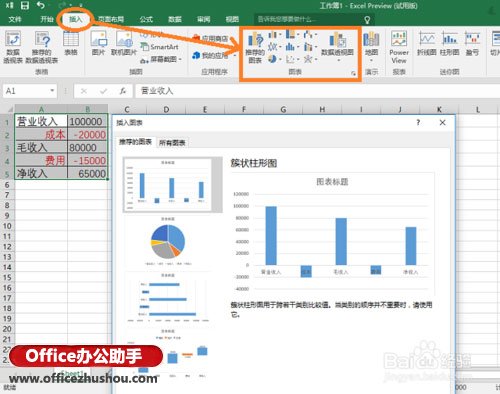500x394 pixels.
Task: Expand the My Apps (我的应用) dropdown
Action: click(x=235, y=55)
